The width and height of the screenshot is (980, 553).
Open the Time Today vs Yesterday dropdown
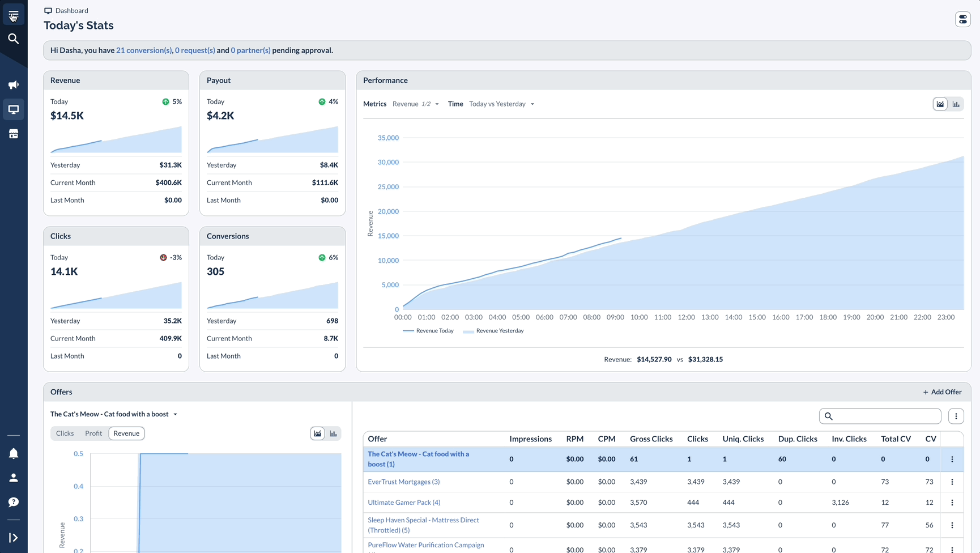point(502,104)
